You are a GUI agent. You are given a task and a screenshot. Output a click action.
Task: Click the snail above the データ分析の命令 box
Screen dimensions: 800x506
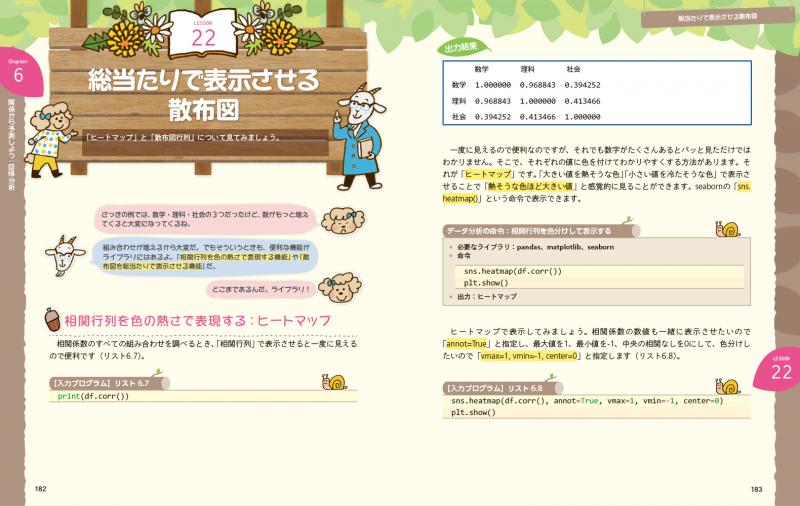(727, 228)
